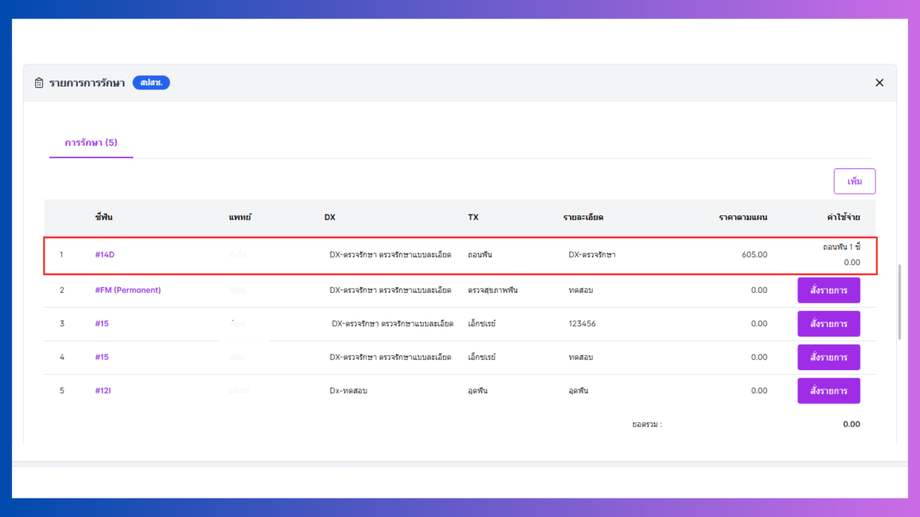Image resolution: width=920 pixels, height=517 pixels.
Task: Select the highlighted row 1 ถอนฟัน
Action: pos(460,255)
